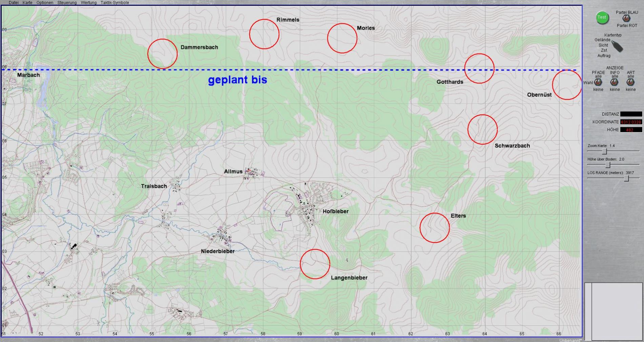Screen dimensions: 644x342
Task: Click the red circle marker at Dammersbach
Action: tap(162, 54)
